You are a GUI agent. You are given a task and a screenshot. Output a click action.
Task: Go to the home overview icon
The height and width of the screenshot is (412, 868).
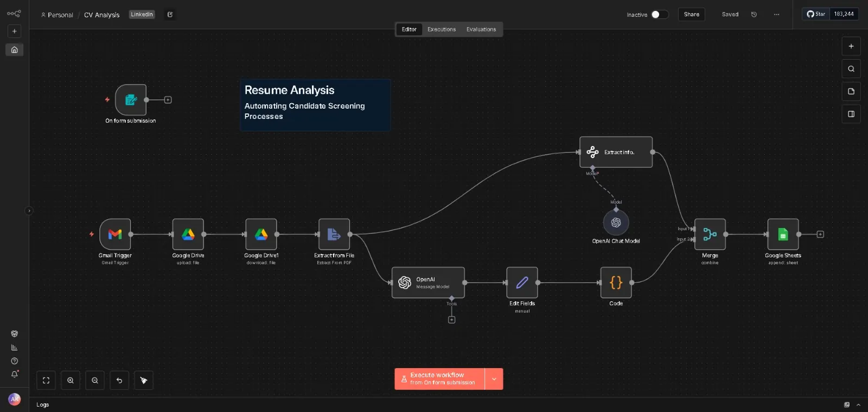[15, 50]
